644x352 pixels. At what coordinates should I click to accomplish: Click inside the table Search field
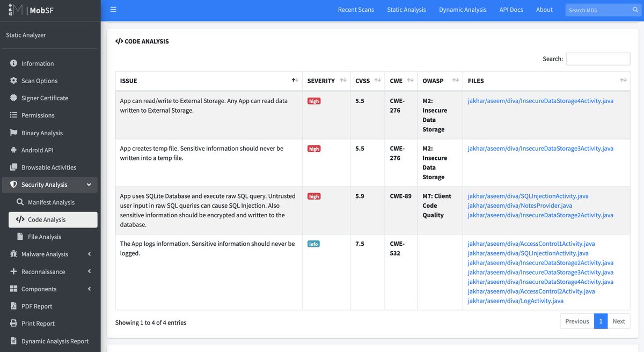597,58
